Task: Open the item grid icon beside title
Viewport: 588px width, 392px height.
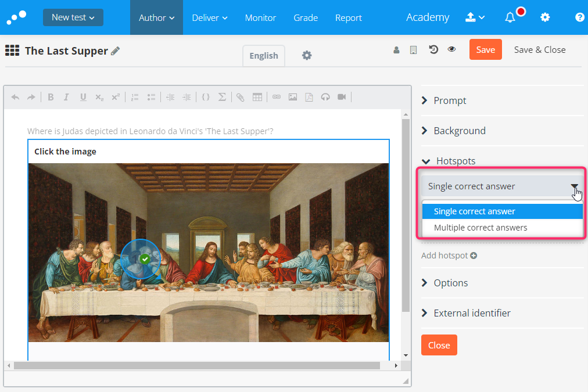Action: coord(12,50)
